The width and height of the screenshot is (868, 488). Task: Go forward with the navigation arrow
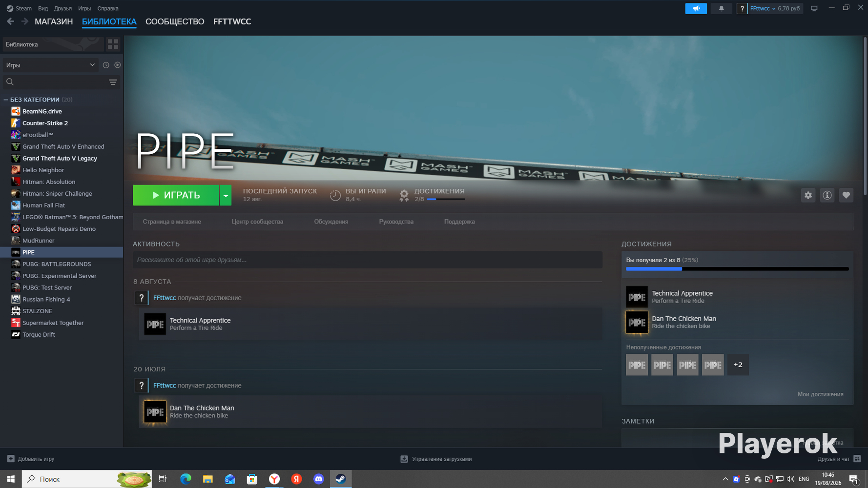tap(24, 21)
